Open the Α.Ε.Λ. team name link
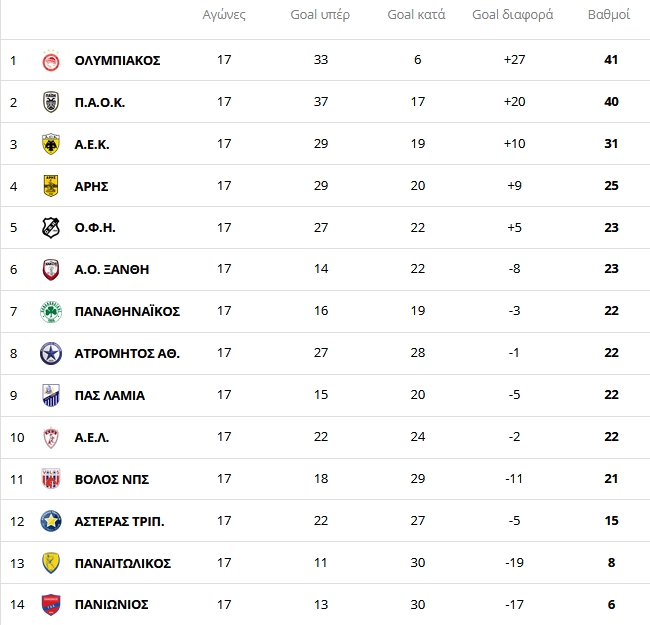 tap(92, 437)
